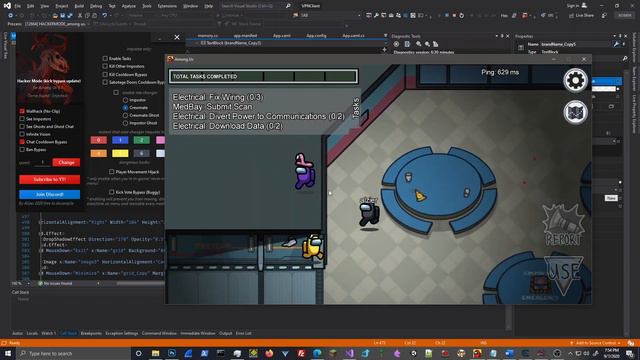Screen dimensions: 640x360
Task: Enable See Ghosts and Ghost Chat
Action: coord(22,127)
